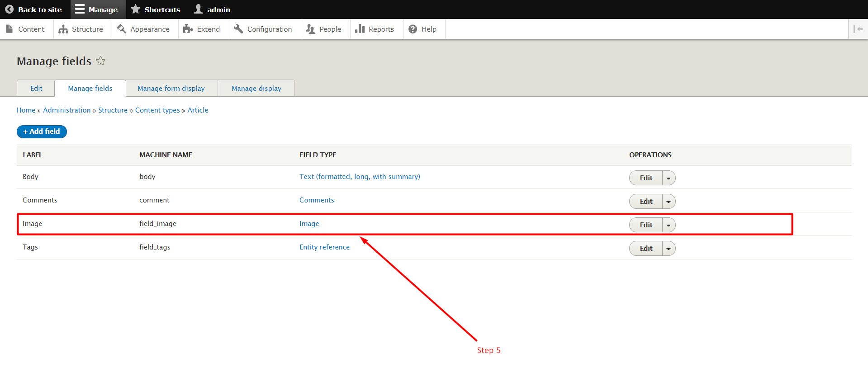Click the Help menu item label
This screenshot has height=386, width=868.
click(x=429, y=29)
